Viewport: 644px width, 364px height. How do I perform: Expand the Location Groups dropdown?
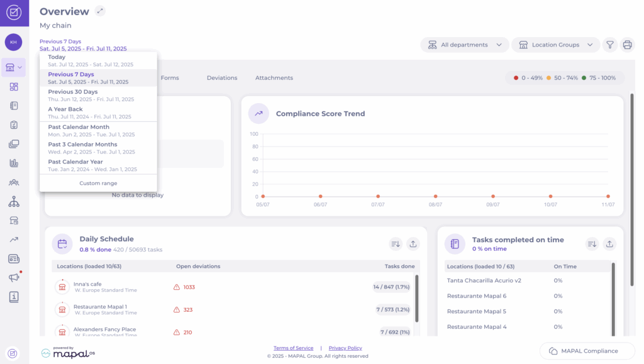click(555, 45)
